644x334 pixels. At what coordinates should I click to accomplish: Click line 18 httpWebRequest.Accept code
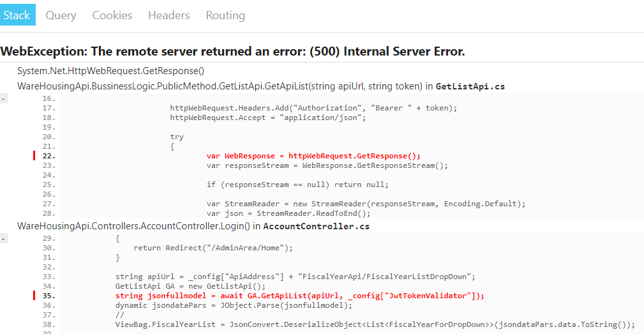point(268,118)
